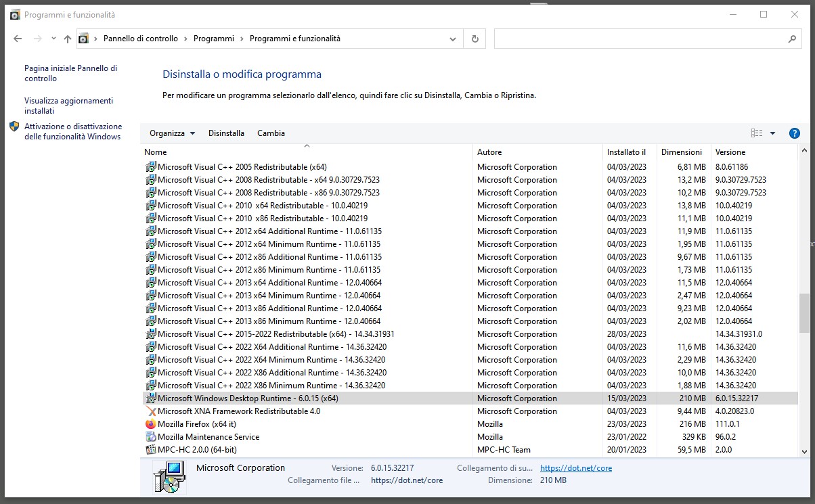This screenshot has height=504, width=815.
Task: Click the large installer icon in details pane
Action: pos(169,477)
